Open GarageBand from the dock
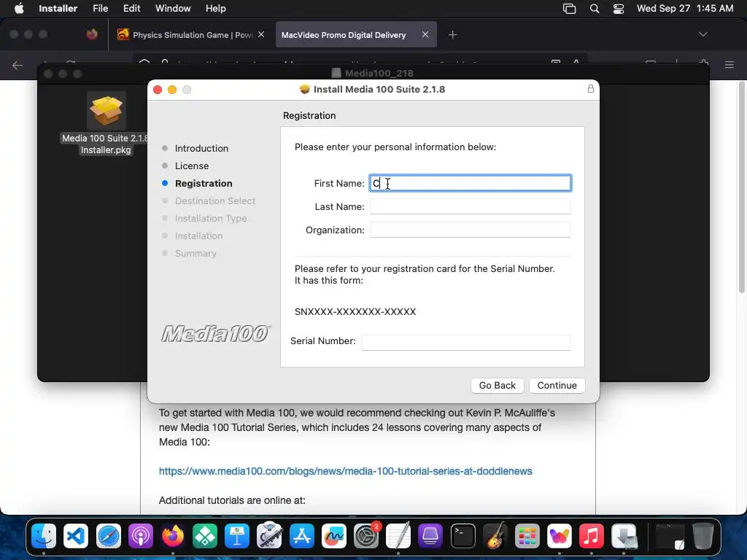Image resolution: width=747 pixels, height=560 pixels. coord(495,536)
